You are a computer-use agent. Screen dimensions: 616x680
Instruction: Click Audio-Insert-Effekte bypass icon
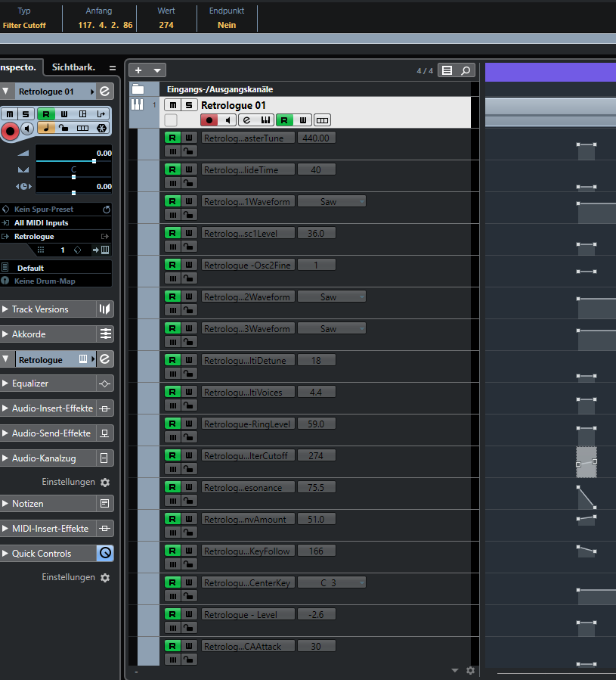[105, 408]
